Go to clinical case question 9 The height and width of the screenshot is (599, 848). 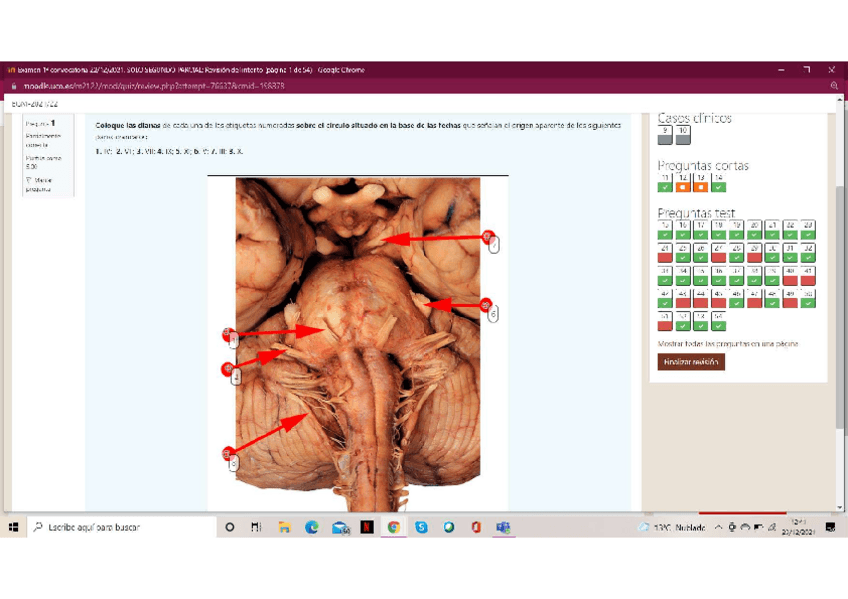665,134
